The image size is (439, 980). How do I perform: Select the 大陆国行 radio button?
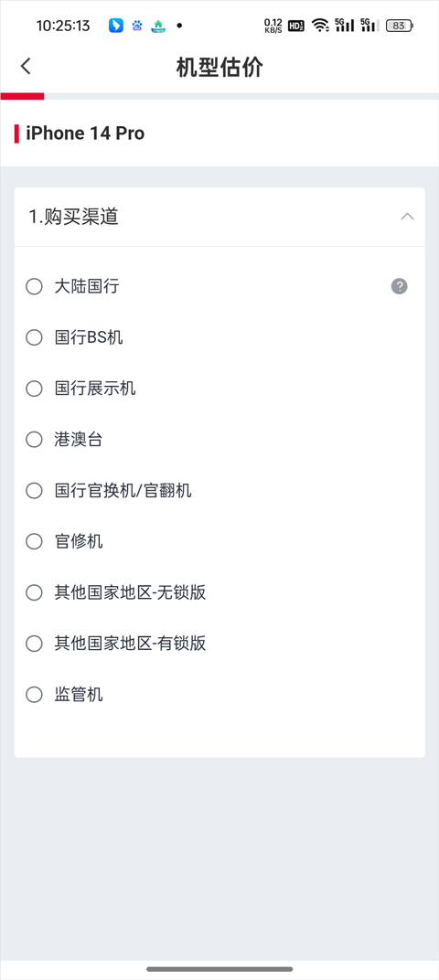coord(34,286)
